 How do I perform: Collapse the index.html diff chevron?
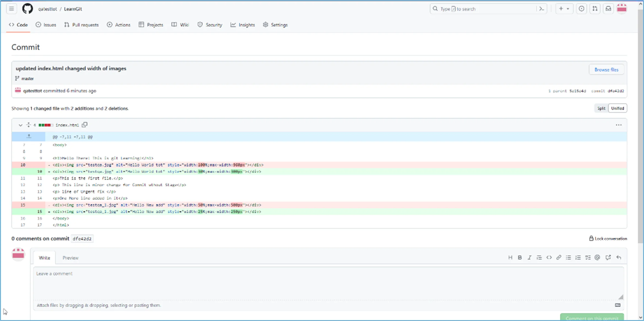click(x=20, y=125)
